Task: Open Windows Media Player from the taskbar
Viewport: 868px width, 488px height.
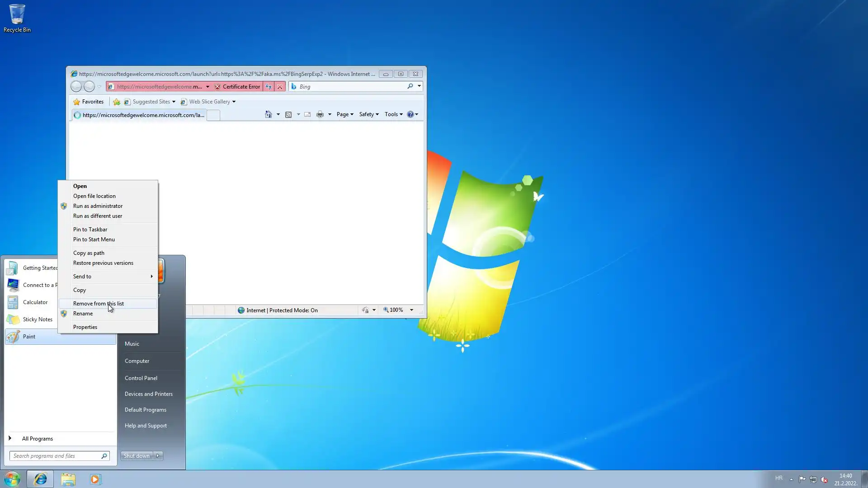Action: point(95,479)
